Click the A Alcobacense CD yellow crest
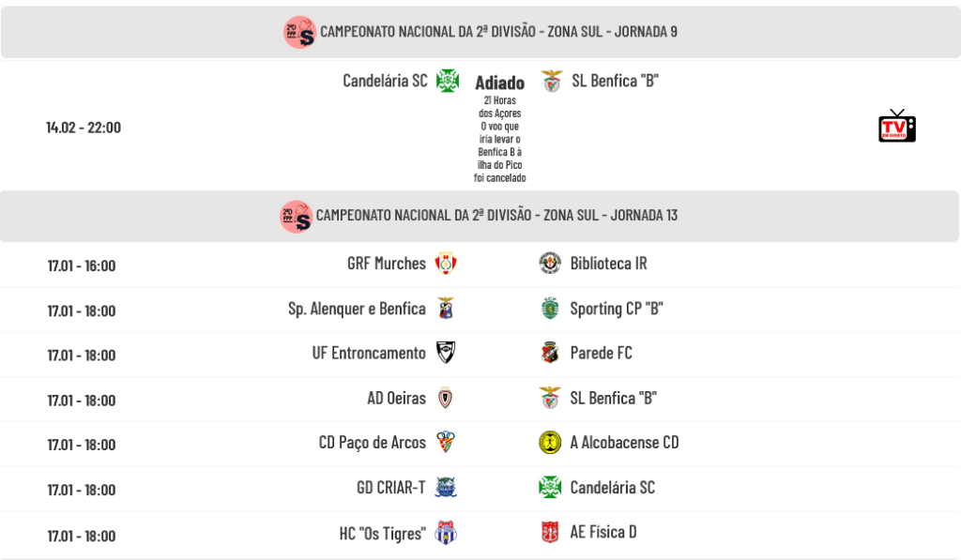 point(550,443)
